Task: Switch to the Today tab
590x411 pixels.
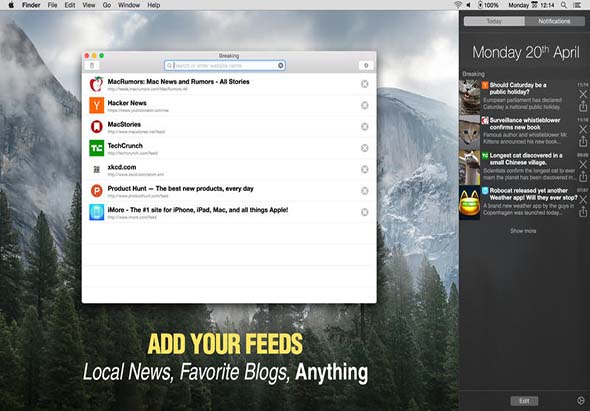Action: 494,21
